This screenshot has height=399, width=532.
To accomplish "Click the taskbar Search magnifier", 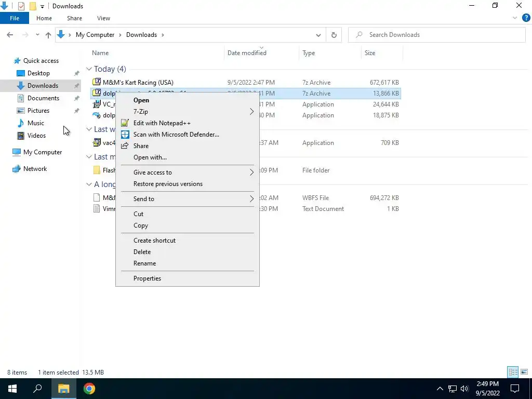I will click(x=37, y=388).
